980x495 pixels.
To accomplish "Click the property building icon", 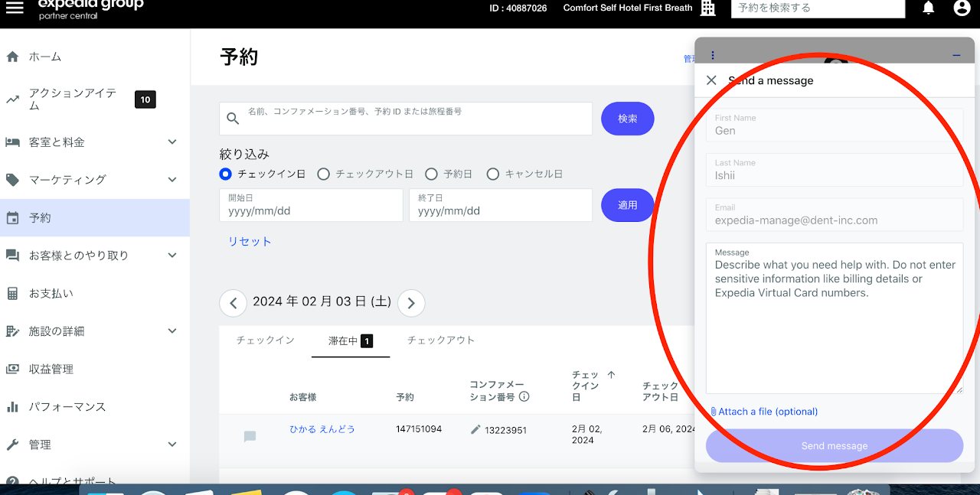I will click(x=708, y=8).
